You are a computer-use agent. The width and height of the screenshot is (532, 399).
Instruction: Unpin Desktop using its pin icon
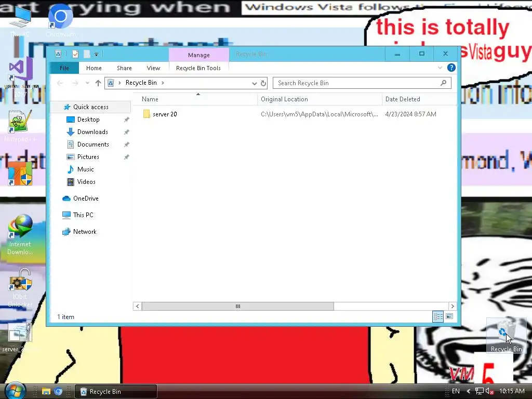(x=126, y=119)
